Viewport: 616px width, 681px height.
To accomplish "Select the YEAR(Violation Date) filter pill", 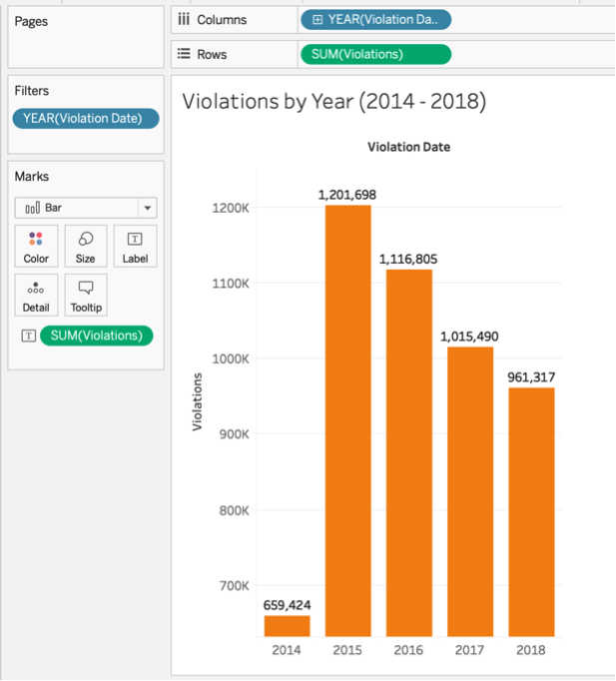I will click(85, 119).
